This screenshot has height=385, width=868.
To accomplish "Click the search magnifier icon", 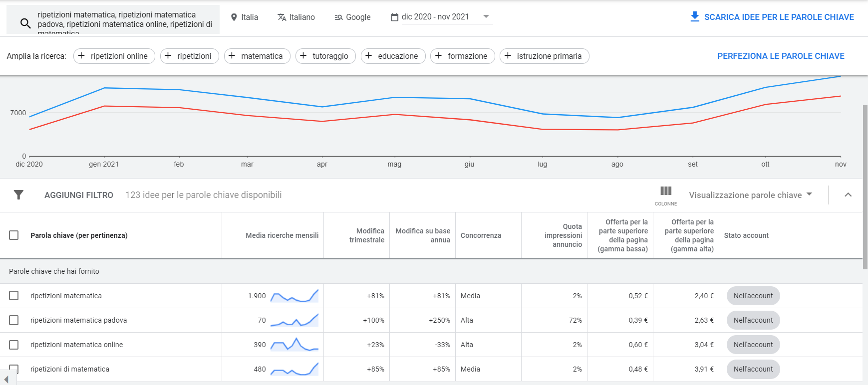I will [x=25, y=23].
